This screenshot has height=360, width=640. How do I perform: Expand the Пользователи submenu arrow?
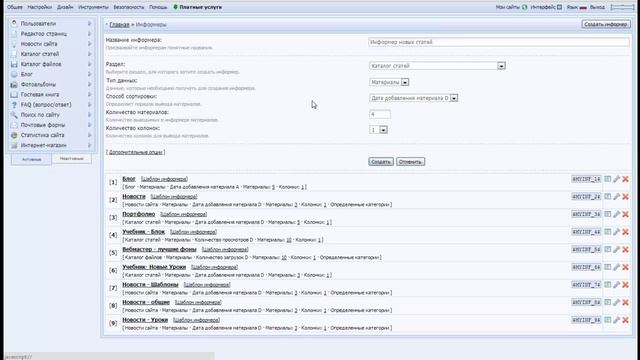tap(89, 24)
